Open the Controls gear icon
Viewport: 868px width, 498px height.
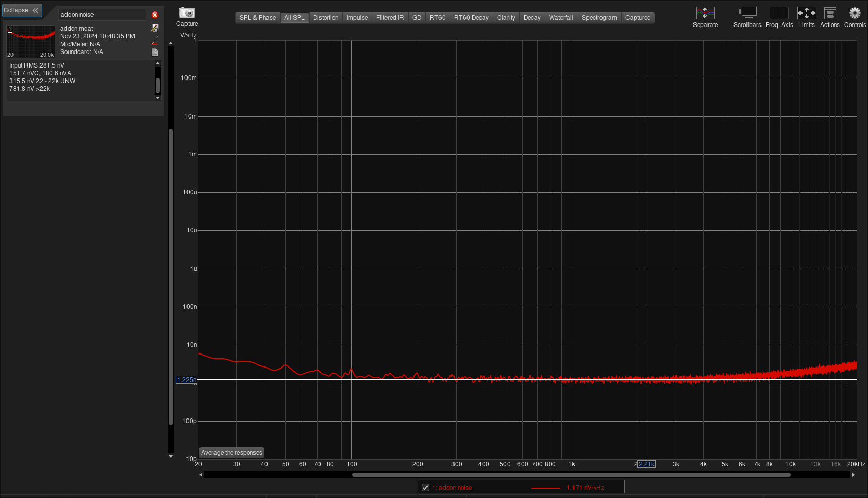pos(854,13)
